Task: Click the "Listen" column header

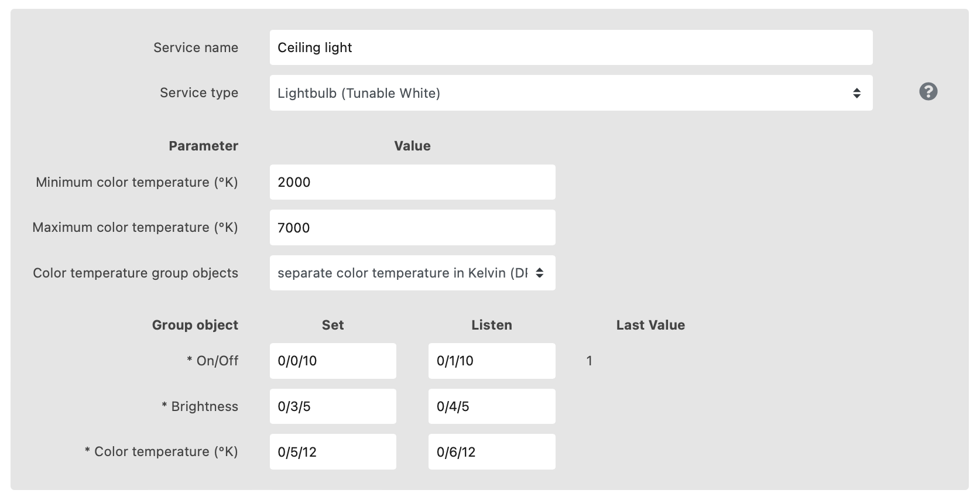Action: pos(492,325)
